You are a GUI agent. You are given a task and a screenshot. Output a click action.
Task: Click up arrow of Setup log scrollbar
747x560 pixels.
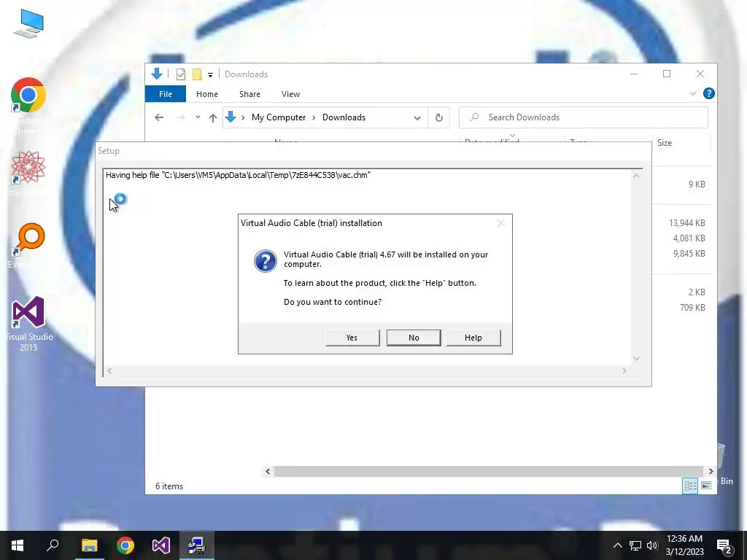click(x=636, y=176)
